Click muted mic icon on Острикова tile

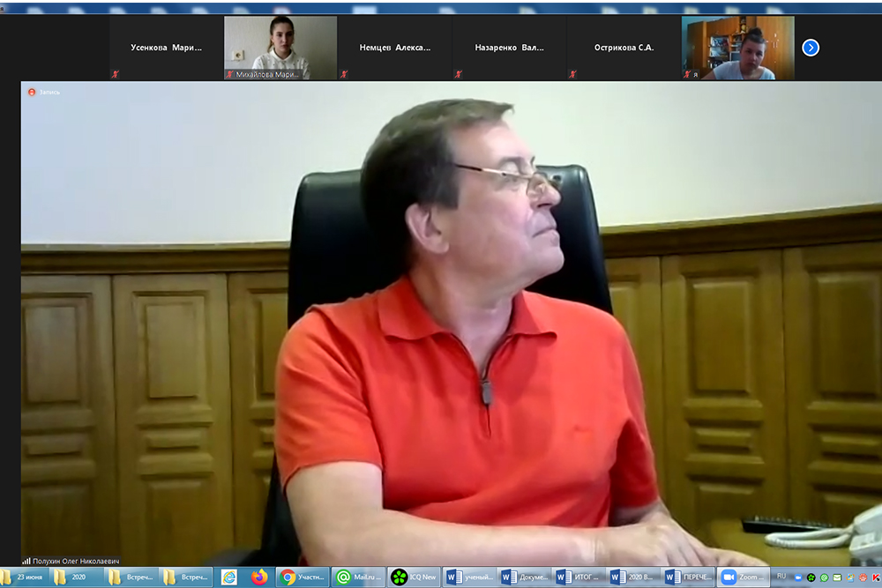coord(573,75)
